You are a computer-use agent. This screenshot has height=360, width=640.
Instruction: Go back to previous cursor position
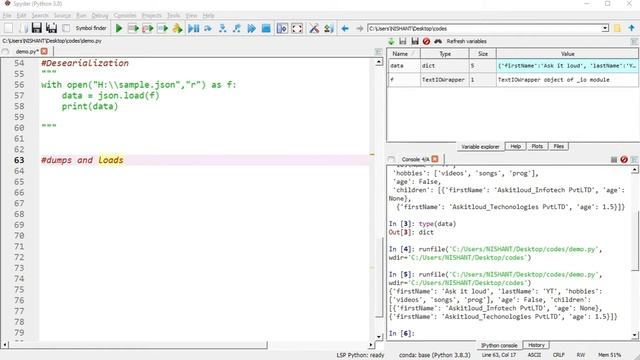[345, 28]
